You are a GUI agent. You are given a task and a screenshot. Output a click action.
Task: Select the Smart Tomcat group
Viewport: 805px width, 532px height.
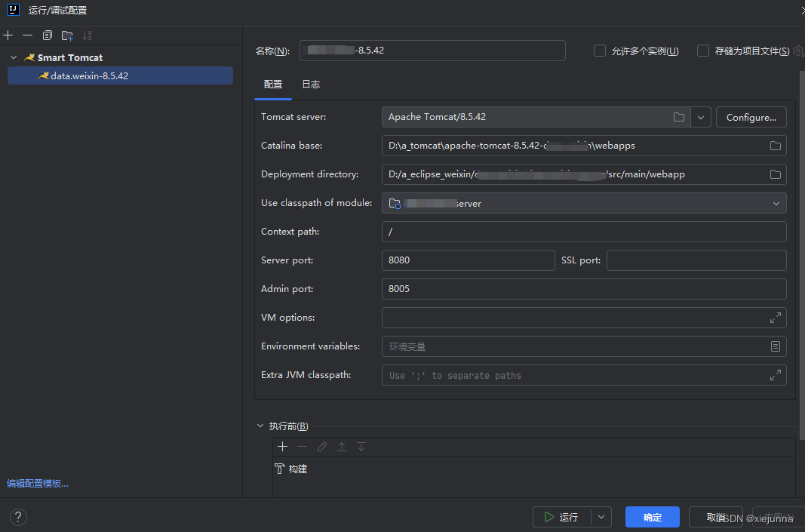tap(70, 57)
